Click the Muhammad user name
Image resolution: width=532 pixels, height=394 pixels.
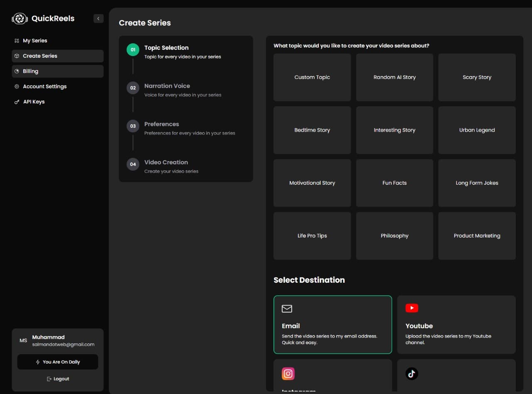coord(48,337)
